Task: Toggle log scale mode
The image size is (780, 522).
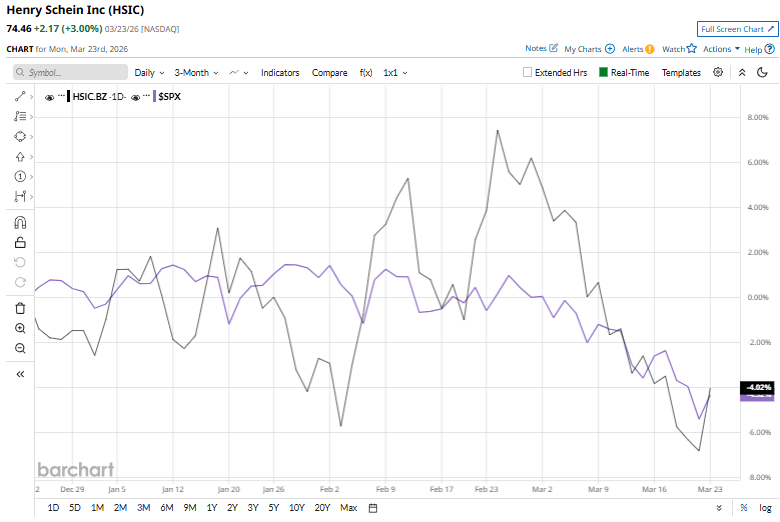Action: coord(765,508)
